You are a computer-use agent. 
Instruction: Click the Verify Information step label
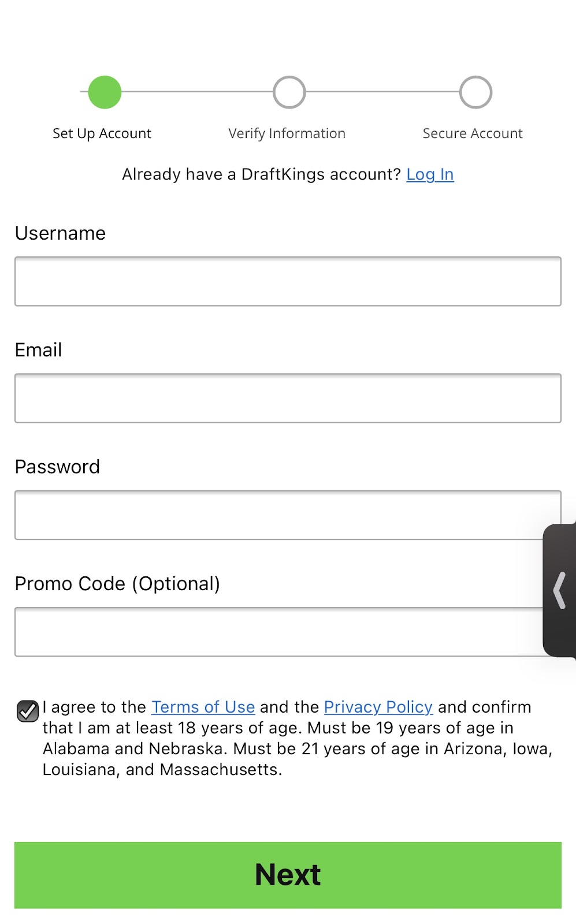(287, 133)
